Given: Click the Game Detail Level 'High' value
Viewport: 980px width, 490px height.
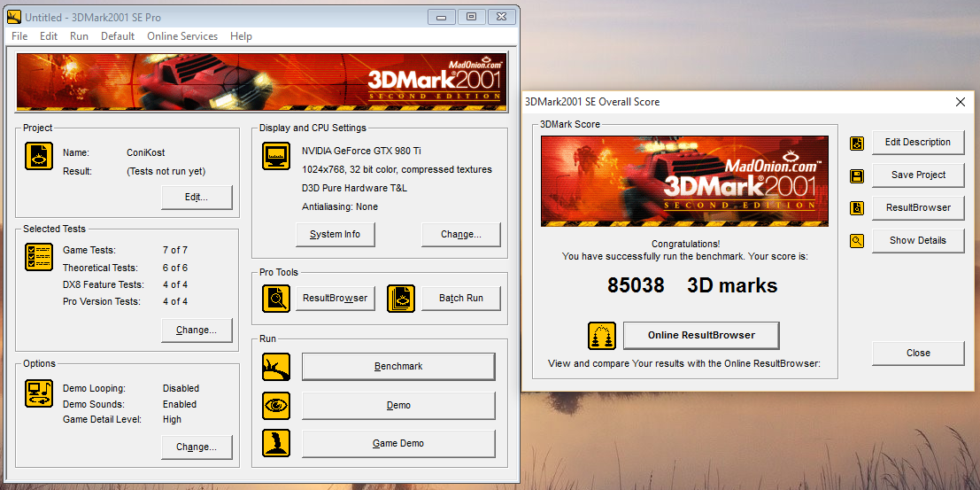Looking at the screenshot, I should pyautogui.click(x=172, y=419).
